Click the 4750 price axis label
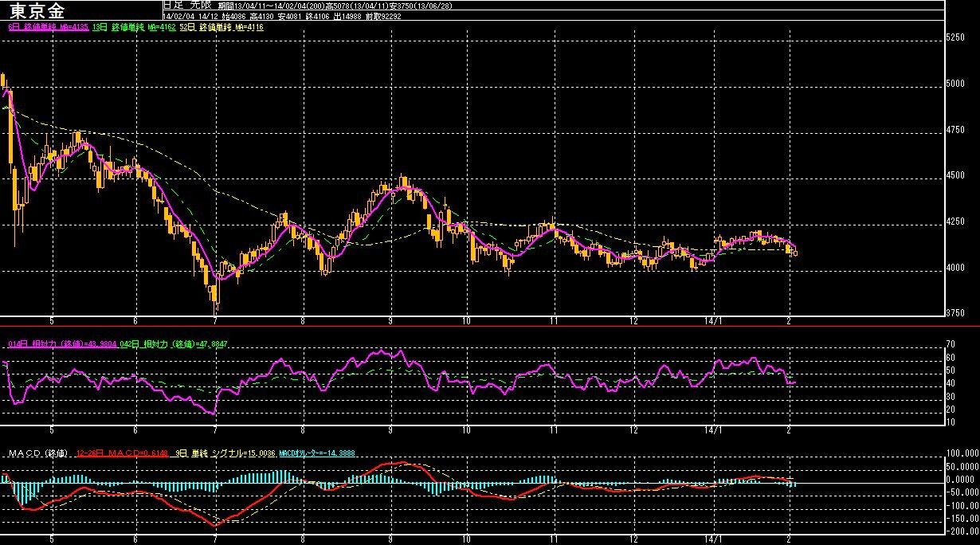This screenshot has width=980, height=545. pyautogui.click(x=955, y=131)
